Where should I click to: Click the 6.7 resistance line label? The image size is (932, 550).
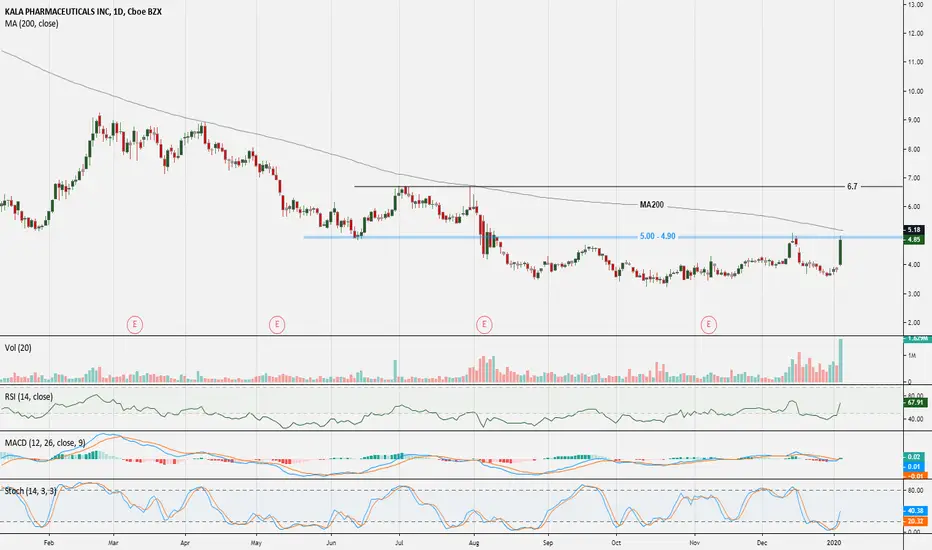click(x=852, y=187)
